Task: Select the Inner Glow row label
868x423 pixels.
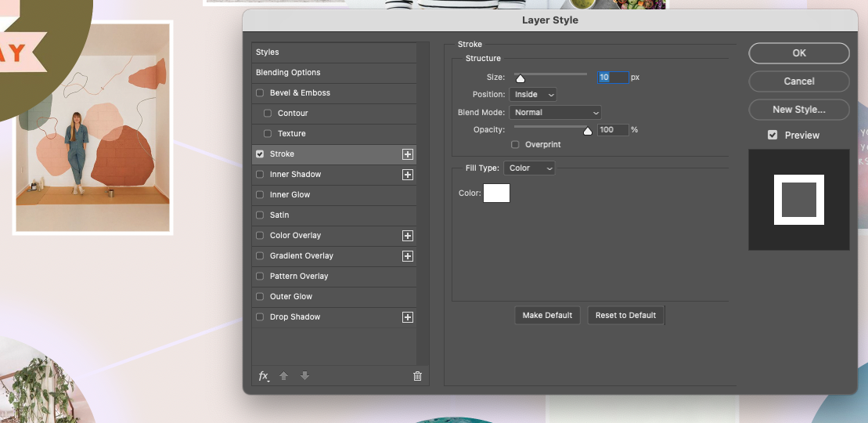Action: [x=290, y=194]
